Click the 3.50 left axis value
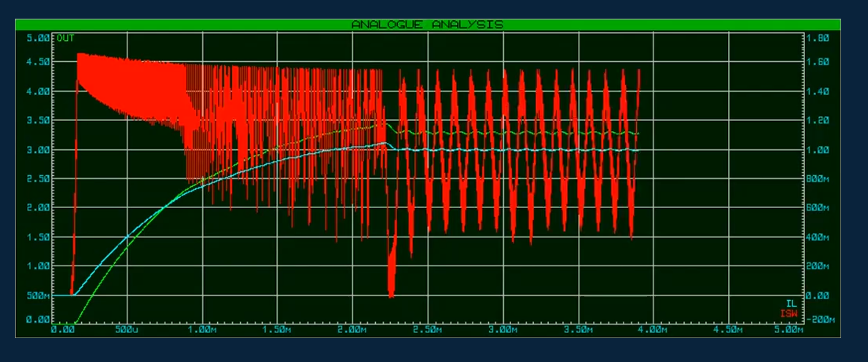Screen dimensions: 868x362 pos(38,120)
